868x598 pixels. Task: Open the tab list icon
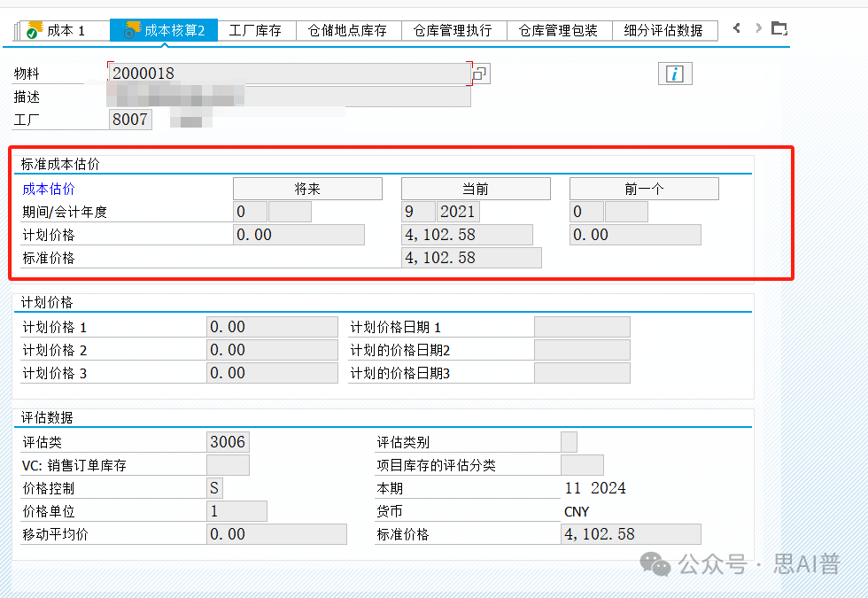[x=779, y=29]
